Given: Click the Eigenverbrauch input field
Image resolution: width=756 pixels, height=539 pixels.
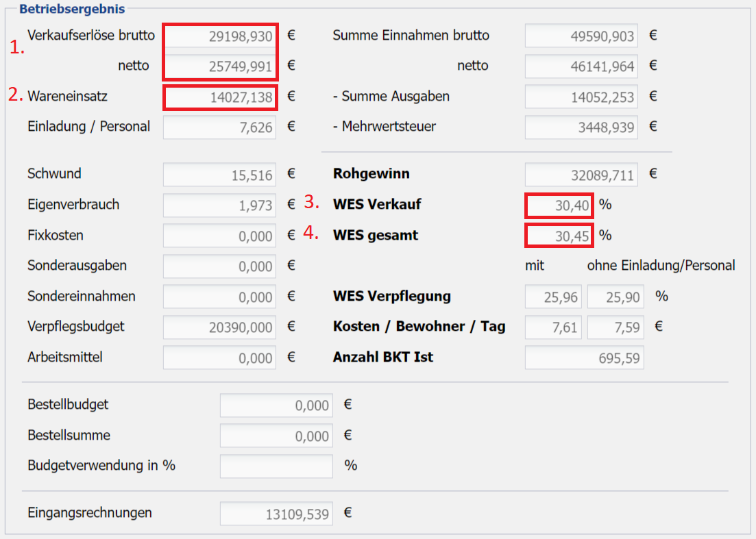Looking at the screenshot, I should tap(220, 205).
